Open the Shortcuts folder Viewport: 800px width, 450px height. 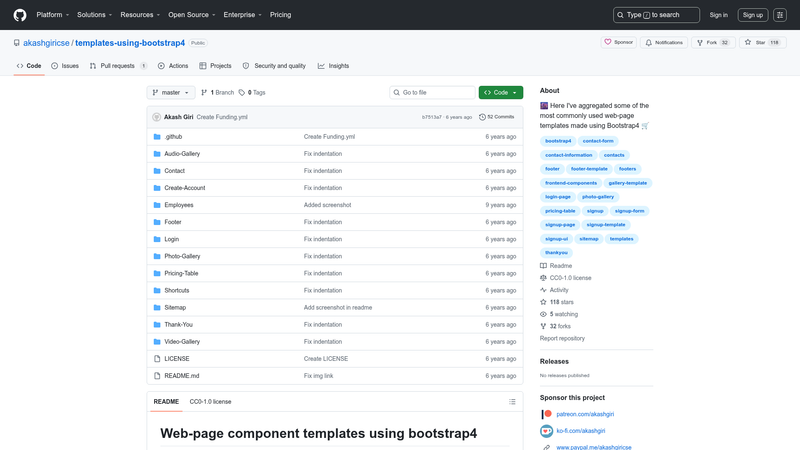(177, 290)
